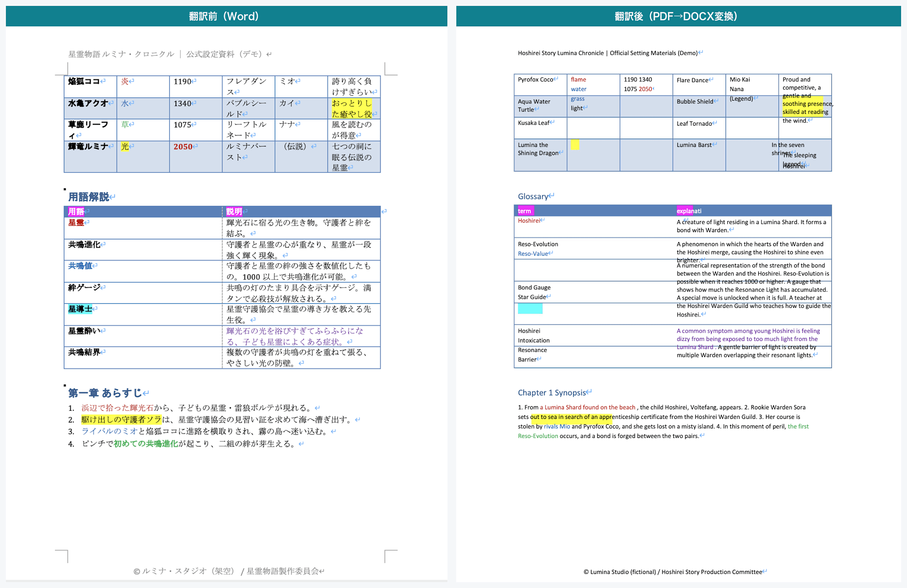The height and width of the screenshot is (588, 907).
Task: Click the 翻訳後（PDF→DOCX変換）panel title
Action: click(x=676, y=16)
